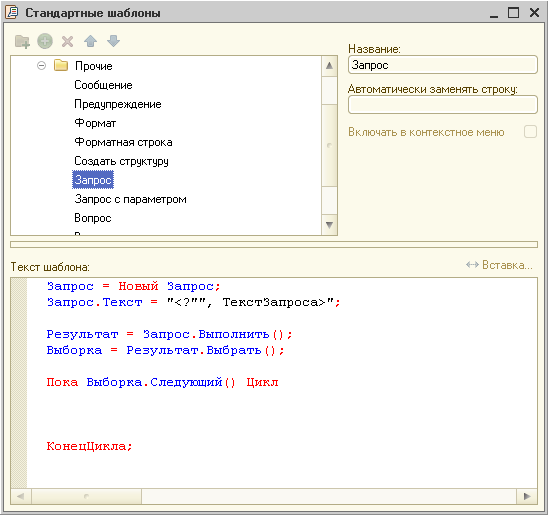Move item down with the down arrow icon
548x515 pixels.
point(114,41)
